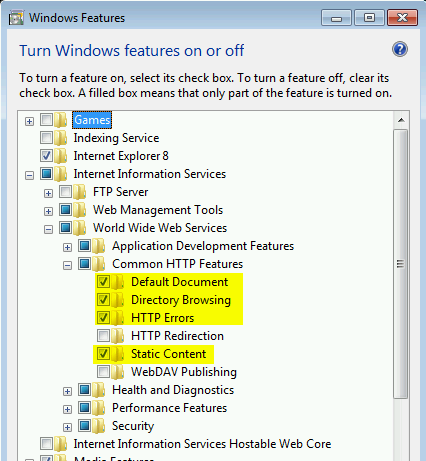This screenshot has height=461, width=426.
Task: Expand the Application Development Features node
Action: coord(67,247)
